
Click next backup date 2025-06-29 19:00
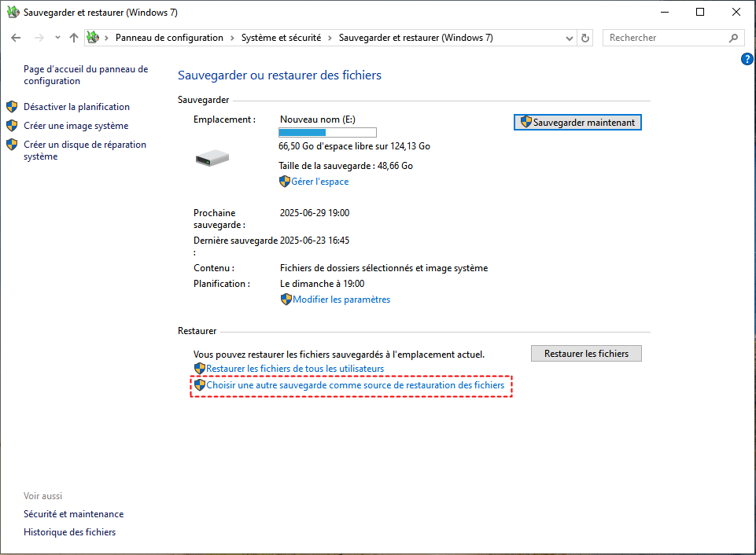coord(315,213)
